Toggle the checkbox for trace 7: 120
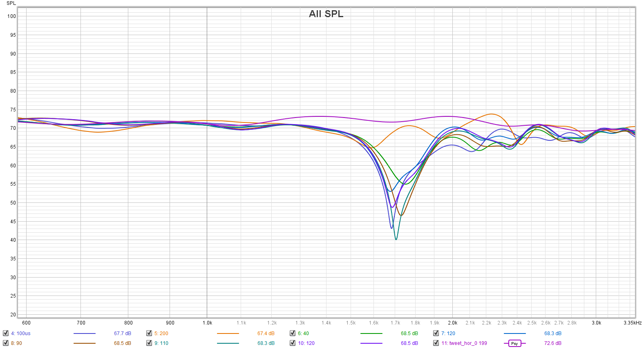The width and height of the screenshot is (644, 349). coord(436,333)
